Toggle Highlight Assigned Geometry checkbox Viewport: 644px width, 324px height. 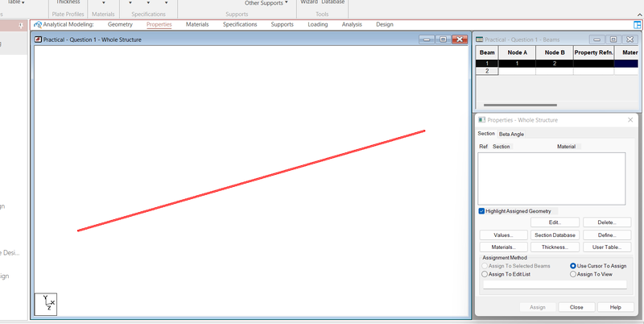(x=481, y=211)
